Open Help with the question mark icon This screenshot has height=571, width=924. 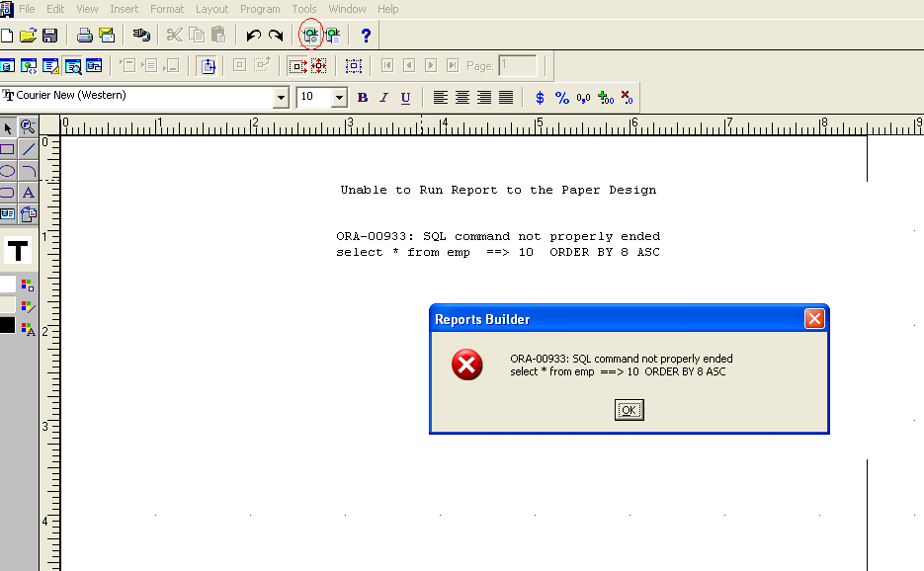[x=366, y=36]
